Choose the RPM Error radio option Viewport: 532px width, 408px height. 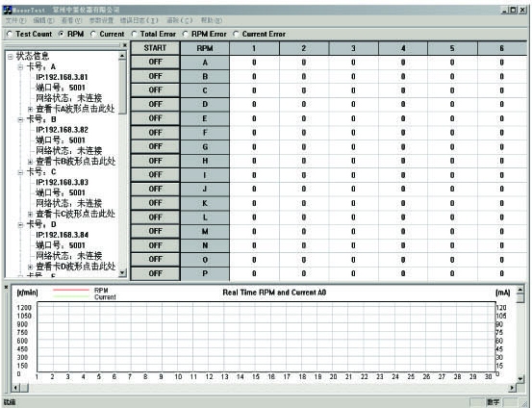coord(186,34)
